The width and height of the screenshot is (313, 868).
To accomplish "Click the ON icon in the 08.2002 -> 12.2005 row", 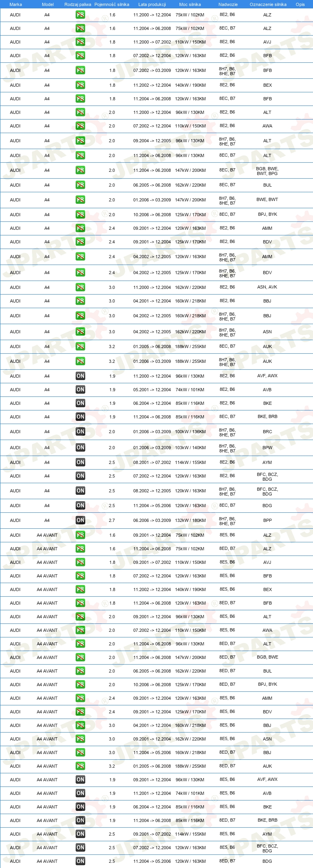I will (x=80, y=491).
